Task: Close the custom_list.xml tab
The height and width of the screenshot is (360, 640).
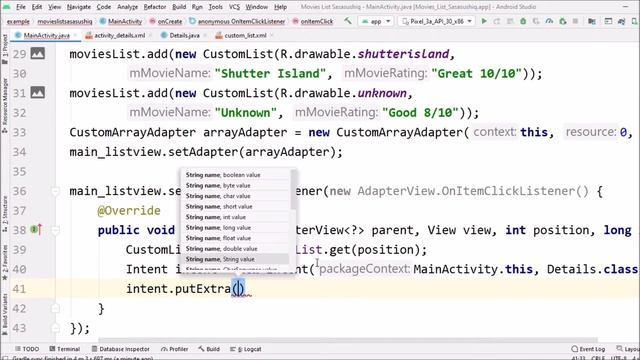Action: pyautogui.click(x=272, y=36)
